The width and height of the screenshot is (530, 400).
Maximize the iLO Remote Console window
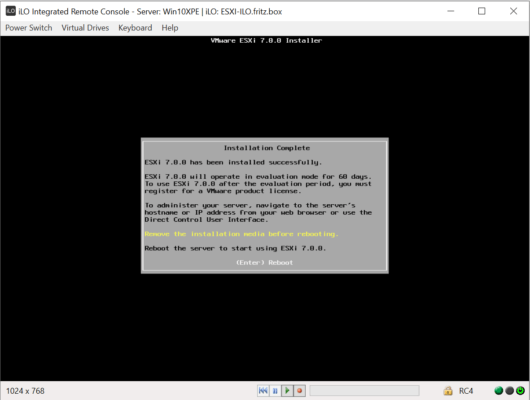(x=482, y=11)
